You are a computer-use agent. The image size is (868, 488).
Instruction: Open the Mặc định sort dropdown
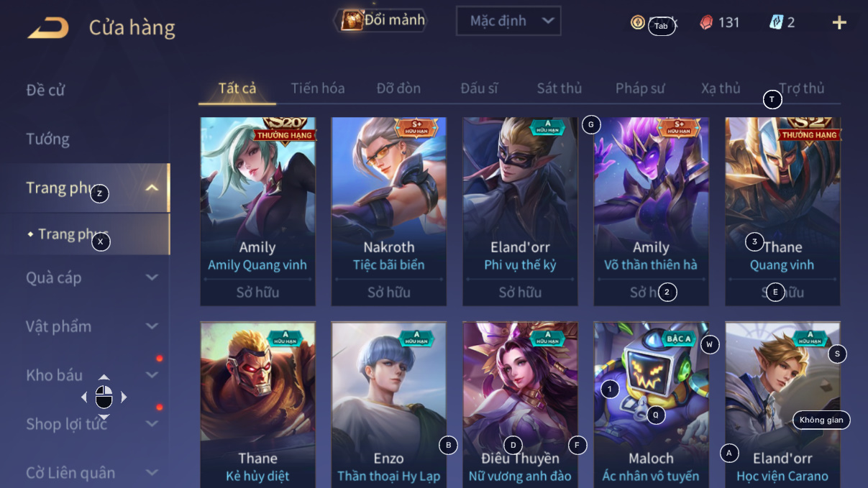508,21
